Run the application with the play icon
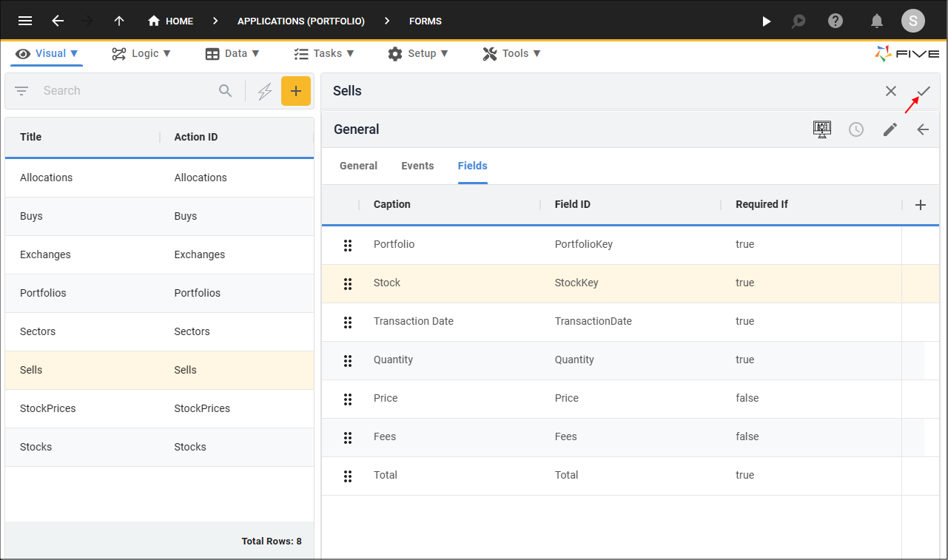Image resolution: width=948 pixels, height=560 pixels. coord(767,21)
